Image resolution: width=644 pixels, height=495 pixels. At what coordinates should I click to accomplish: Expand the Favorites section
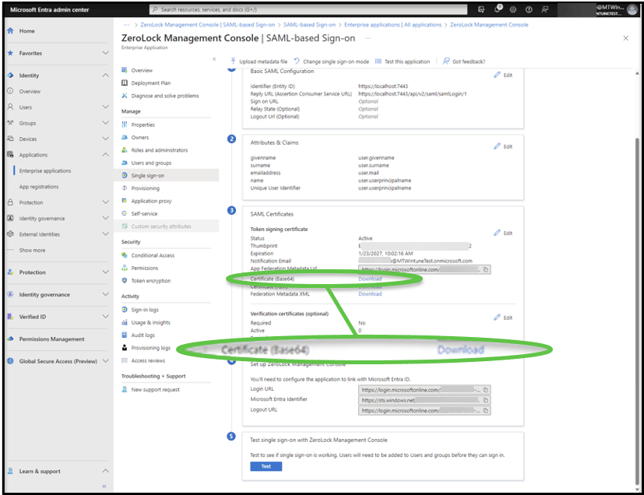(106, 53)
